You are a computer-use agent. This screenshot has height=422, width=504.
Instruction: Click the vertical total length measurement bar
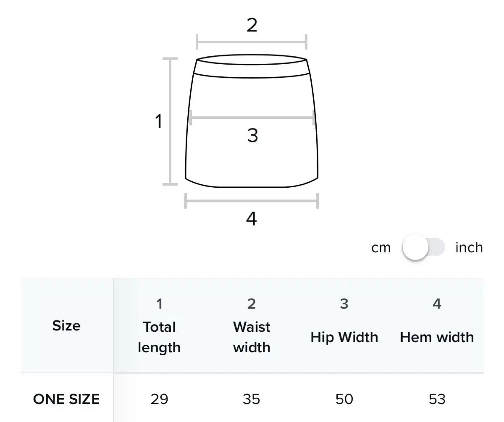pyautogui.click(x=170, y=121)
